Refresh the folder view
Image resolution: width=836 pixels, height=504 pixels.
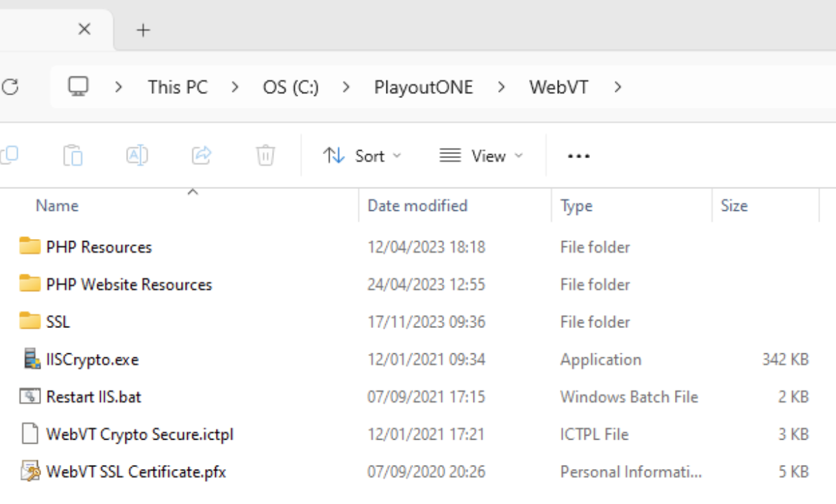pos(10,87)
